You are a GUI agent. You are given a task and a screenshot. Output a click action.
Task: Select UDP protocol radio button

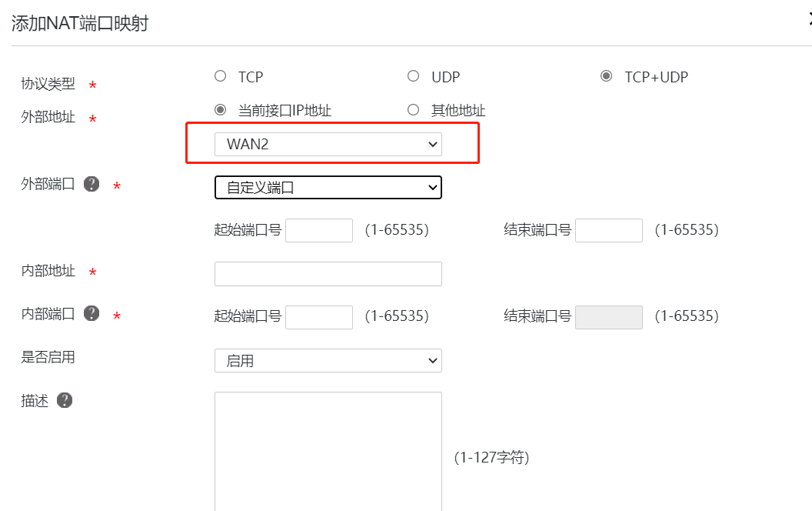(x=414, y=76)
